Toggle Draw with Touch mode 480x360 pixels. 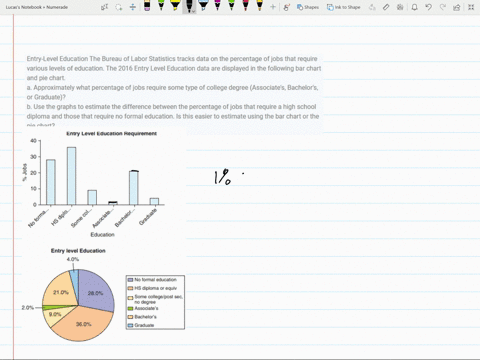[286, 7]
